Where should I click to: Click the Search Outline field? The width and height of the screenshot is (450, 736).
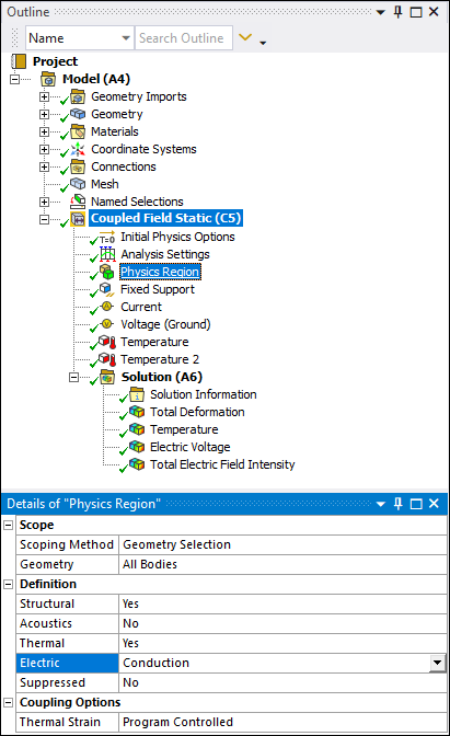tap(183, 38)
